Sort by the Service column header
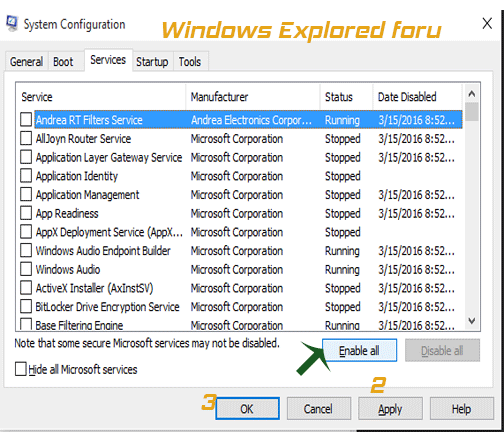The image size is (504, 432). click(101, 97)
